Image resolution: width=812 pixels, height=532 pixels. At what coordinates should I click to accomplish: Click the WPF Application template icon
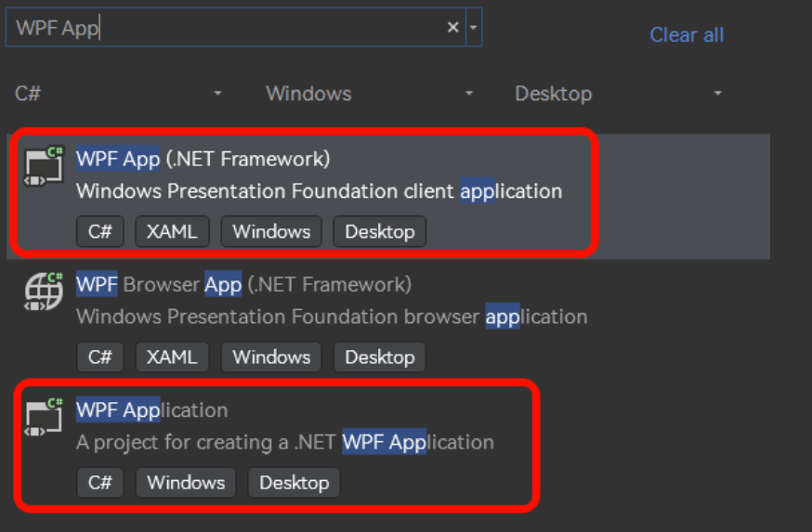[x=44, y=417]
